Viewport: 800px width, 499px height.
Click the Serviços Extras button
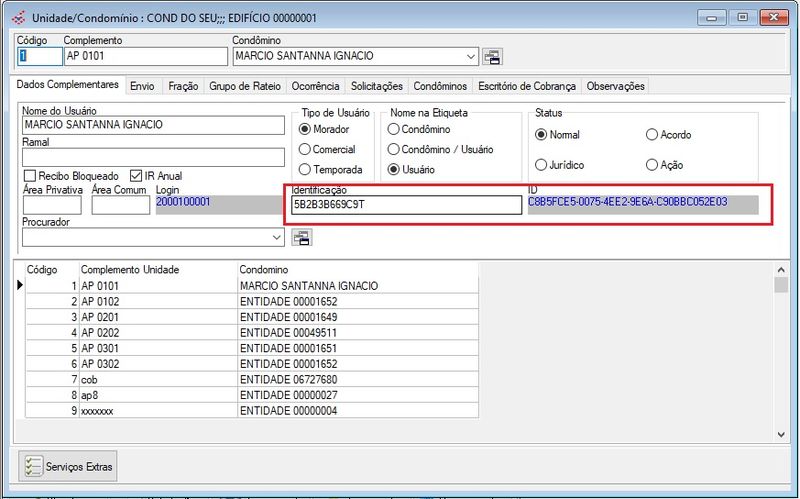(69, 466)
